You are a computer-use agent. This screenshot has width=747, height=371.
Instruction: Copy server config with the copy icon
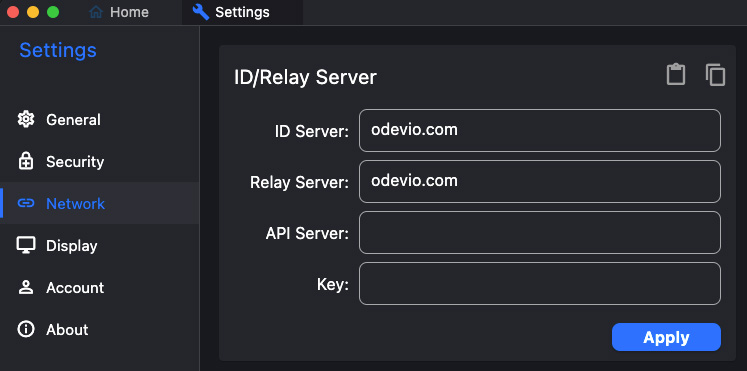coord(715,75)
